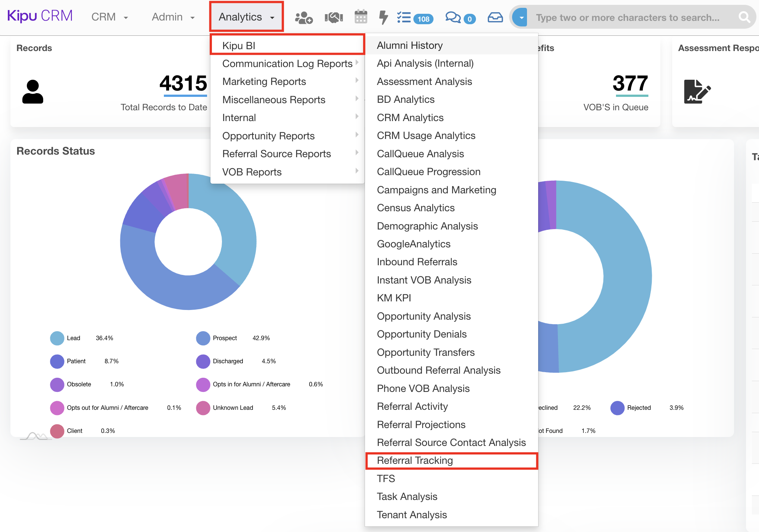Click the inbox tray icon
Screen dimensions: 759x532
495,18
